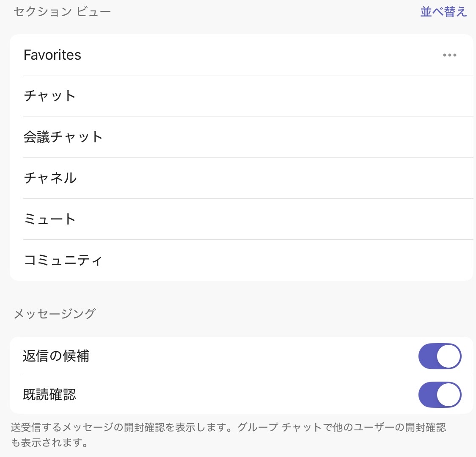Viewport: 476px width, 457px height.
Task: Open the Favorites three-dot more options
Action: pos(450,55)
